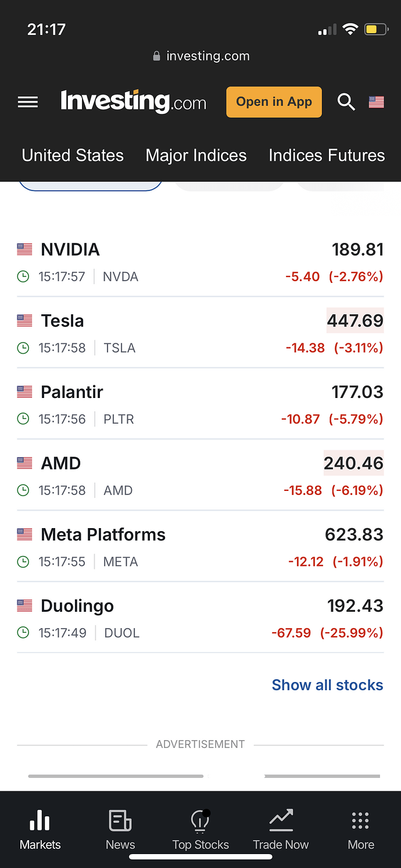
Task: Select the United States tab
Action: point(73,155)
